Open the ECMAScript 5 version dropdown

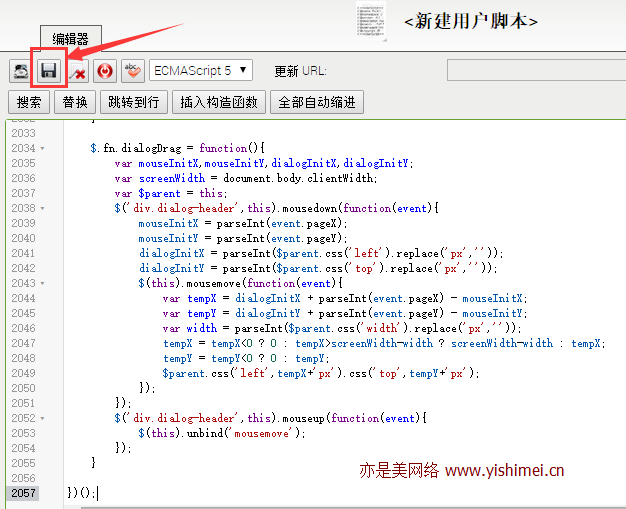pos(201,71)
